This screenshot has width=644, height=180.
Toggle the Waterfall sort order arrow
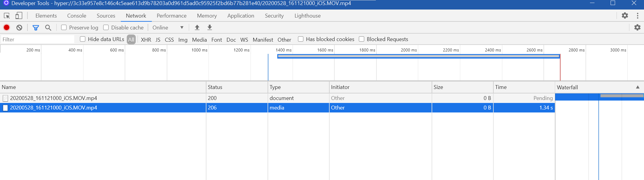click(637, 87)
